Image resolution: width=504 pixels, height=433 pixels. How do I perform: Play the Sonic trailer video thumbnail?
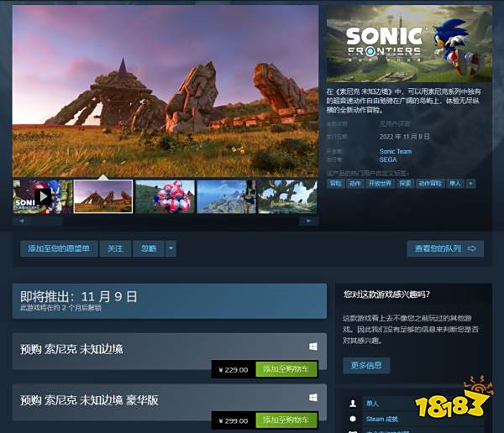[x=43, y=196]
